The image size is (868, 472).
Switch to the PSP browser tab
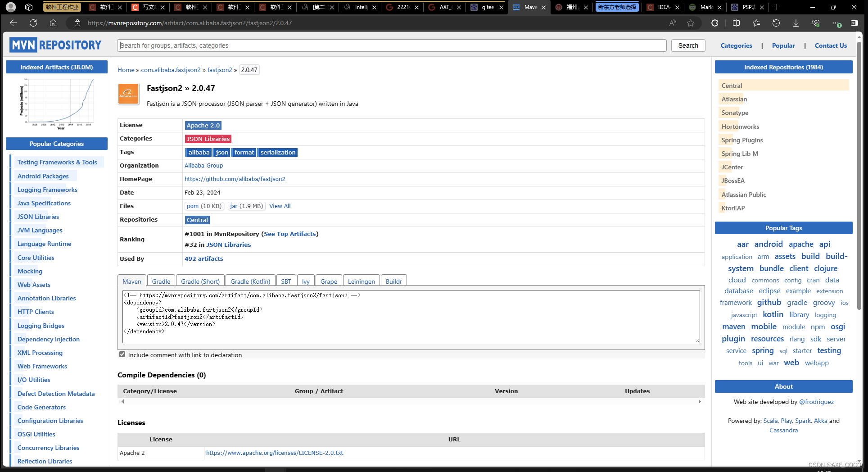[x=747, y=7]
